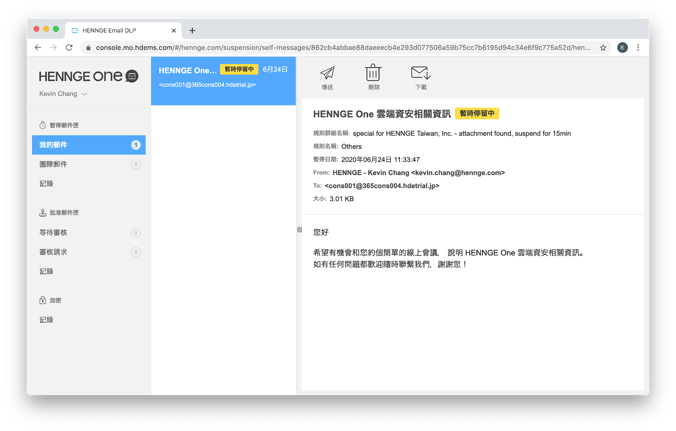Viewport: 676px width, 431px height.
Task: Open 等待審核 in the sidebar
Action: (x=89, y=233)
